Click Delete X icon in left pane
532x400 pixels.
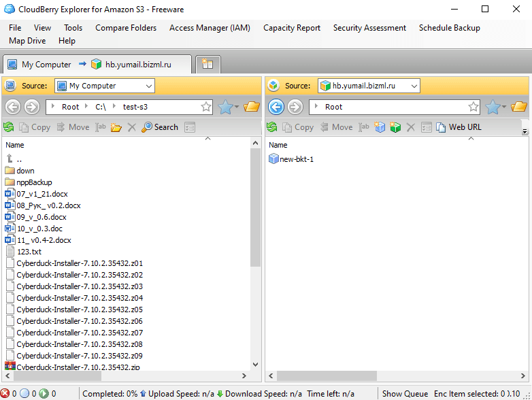tap(132, 128)
